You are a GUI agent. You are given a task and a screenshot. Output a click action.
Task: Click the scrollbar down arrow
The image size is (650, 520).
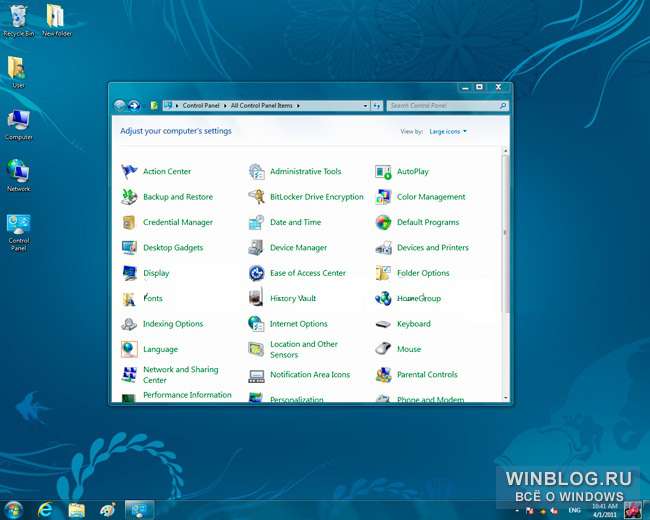(x=505, y=398)
